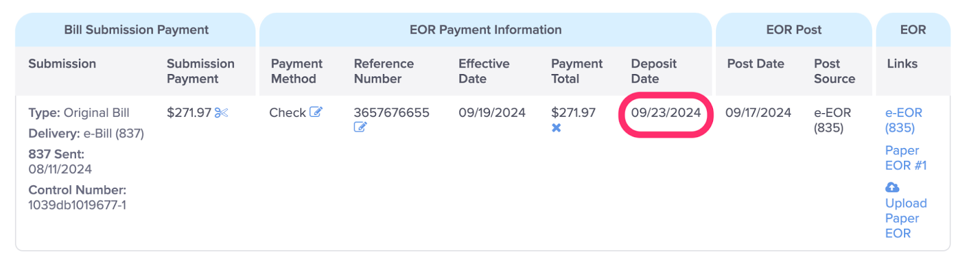Edit the Check payment method pencil icon

[315, 112]
